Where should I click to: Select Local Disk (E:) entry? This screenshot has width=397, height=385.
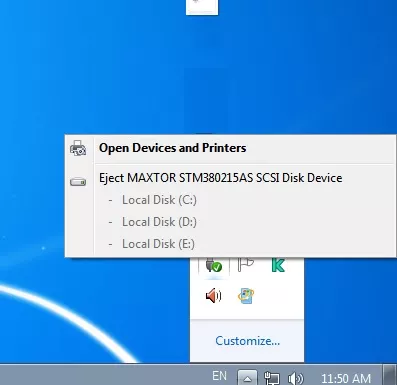[x=158, y=244]
